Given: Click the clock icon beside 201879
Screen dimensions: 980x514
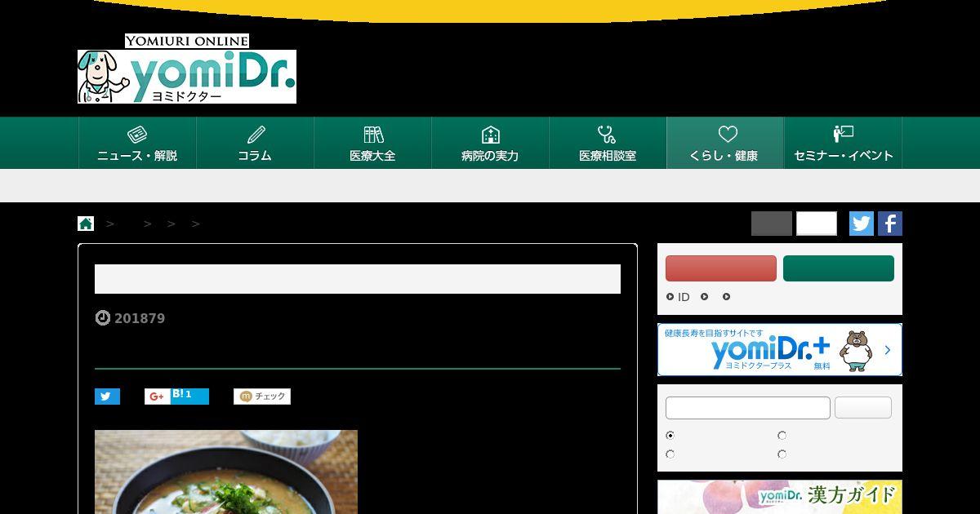Looking at the screenshot, I should click(103, 318).
